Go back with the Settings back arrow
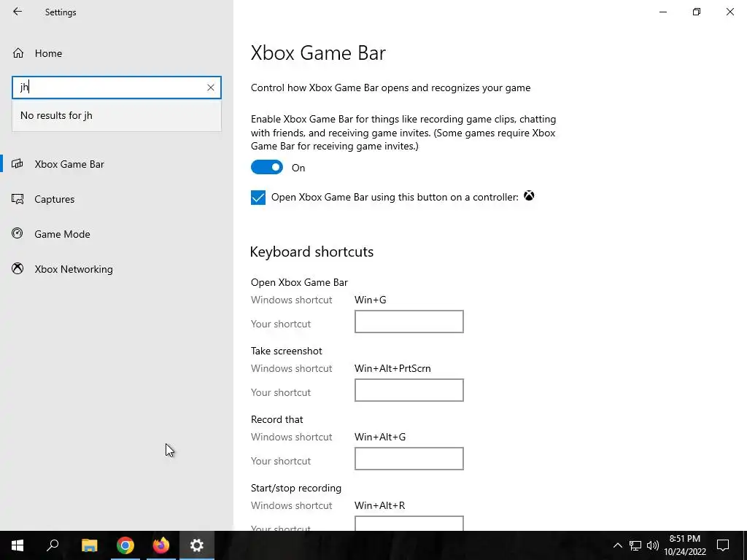This screenshot has height=560, width=747. coord(18,12)
